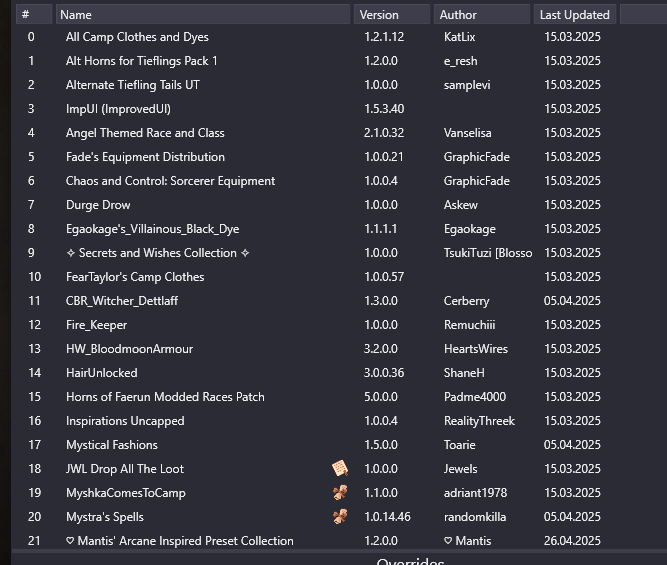Click the document icon beside JWL Drop All The Loot
The image size is (667, 565).
(x=340, y=468)
